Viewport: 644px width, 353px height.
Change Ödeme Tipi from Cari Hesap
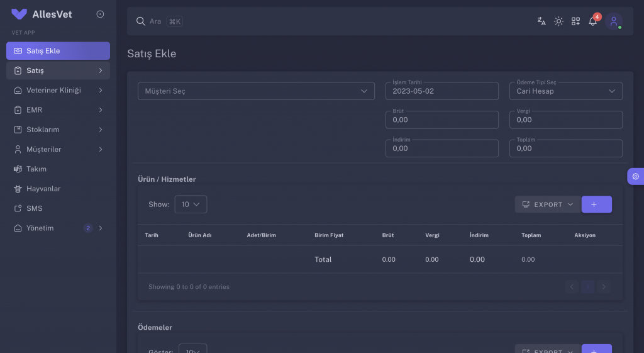coord(565,91)
